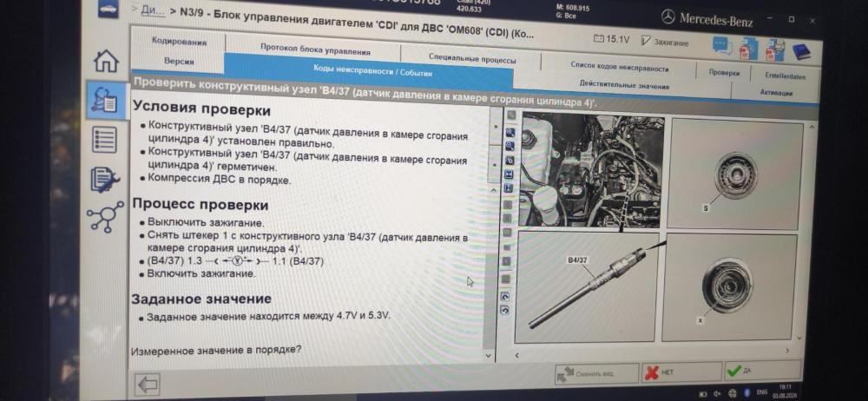This screenshot has width=868, height=401.
Task: Click the 'Заданное значение' heading
Action: tap(201, 299)
